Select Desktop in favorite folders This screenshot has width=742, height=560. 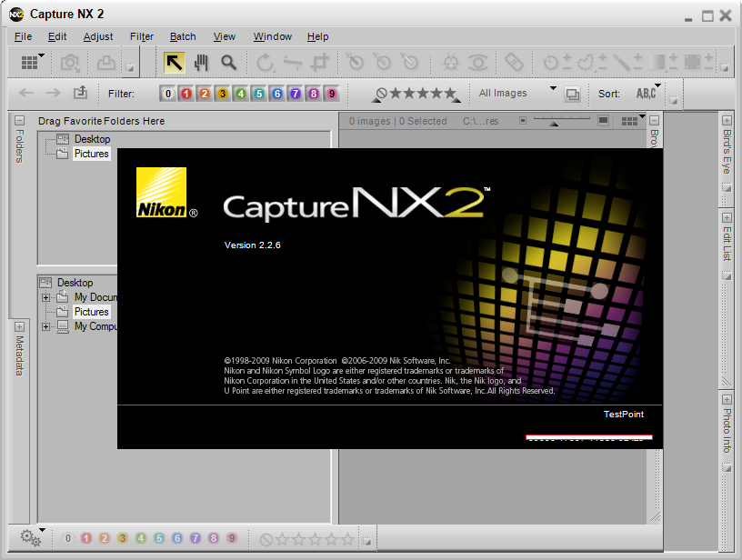pos(92,139)
